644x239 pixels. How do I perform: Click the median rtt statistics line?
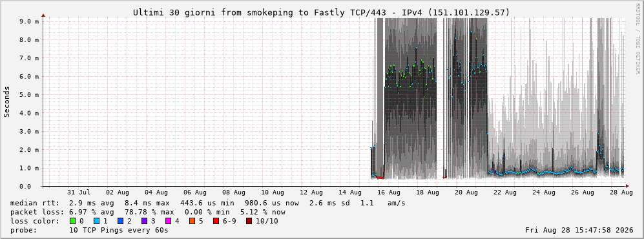point(208,203)
